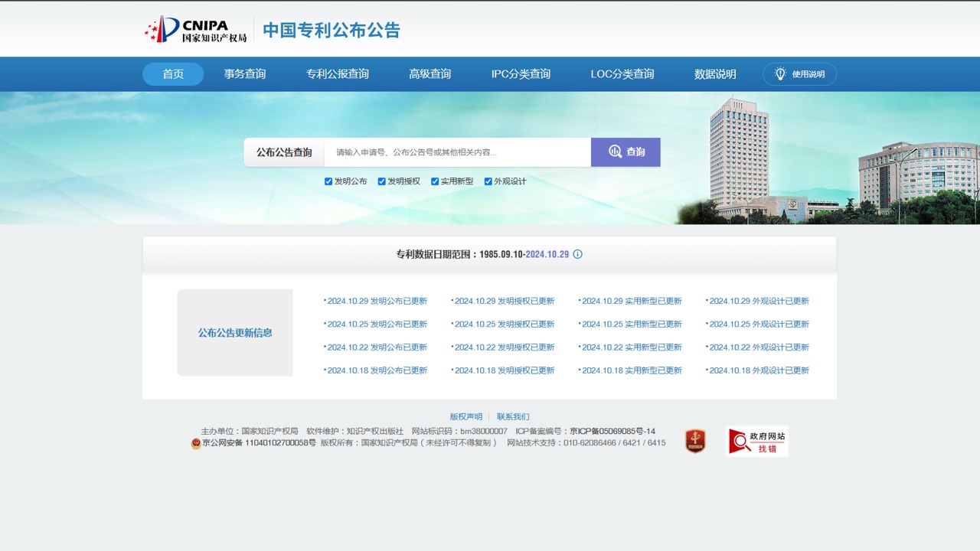Open the 版权声明 footer link
The height and width of the screenshot is (551, 980).
click(x=466, y=417)
